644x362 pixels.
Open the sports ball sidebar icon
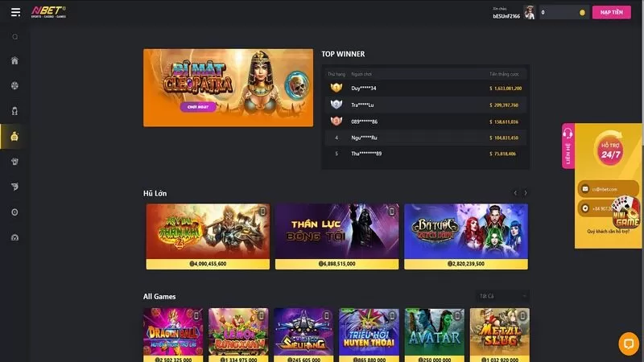14,86
